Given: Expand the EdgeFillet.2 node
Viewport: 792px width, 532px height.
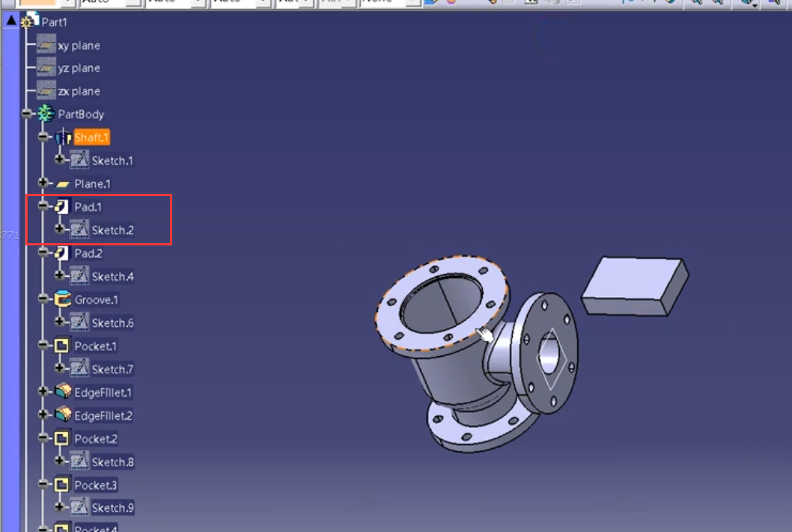Looking at the screenshot, I should point(43,415).
